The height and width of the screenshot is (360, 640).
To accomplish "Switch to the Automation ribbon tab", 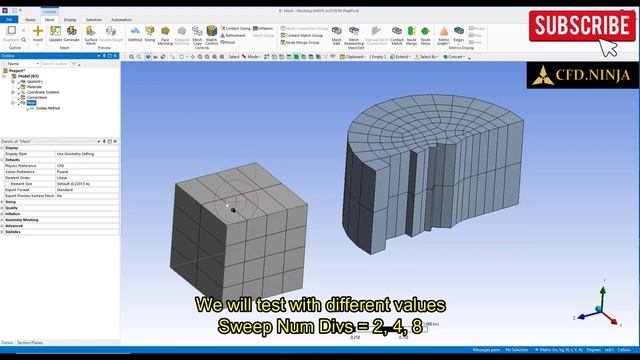I will click(x=122, y=19).
